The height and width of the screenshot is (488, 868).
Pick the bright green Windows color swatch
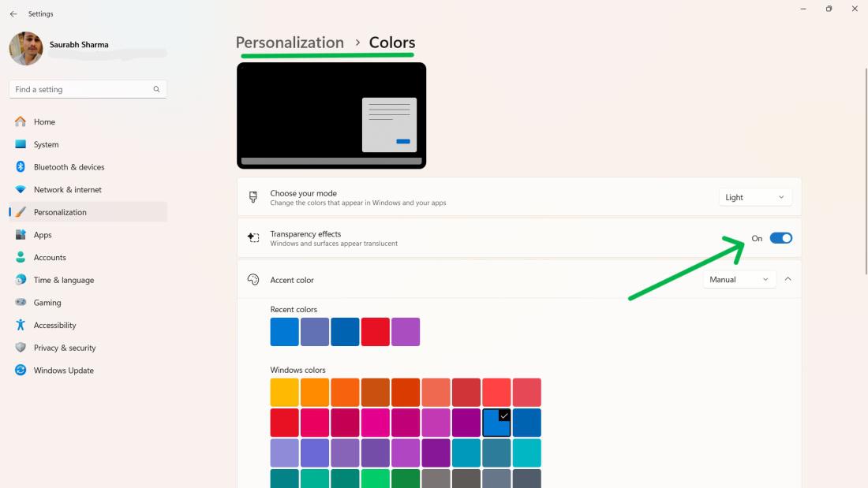tap(376, 479)
